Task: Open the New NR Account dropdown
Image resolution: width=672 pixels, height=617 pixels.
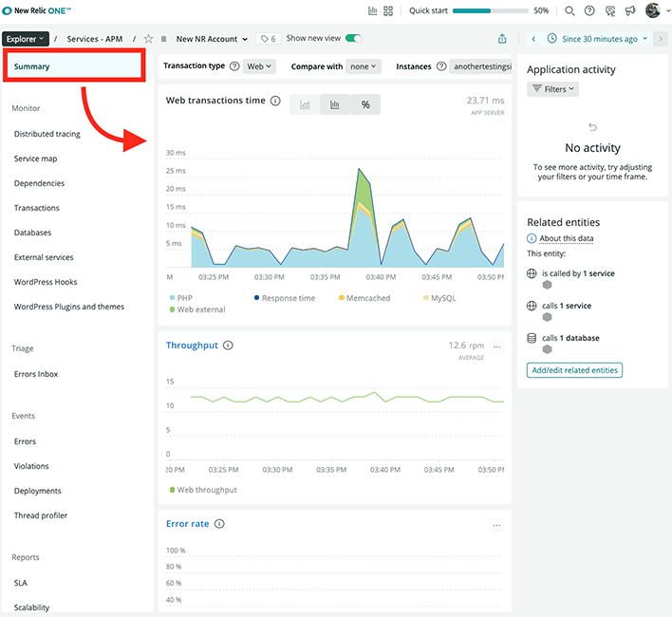Action: pos(212,39)
